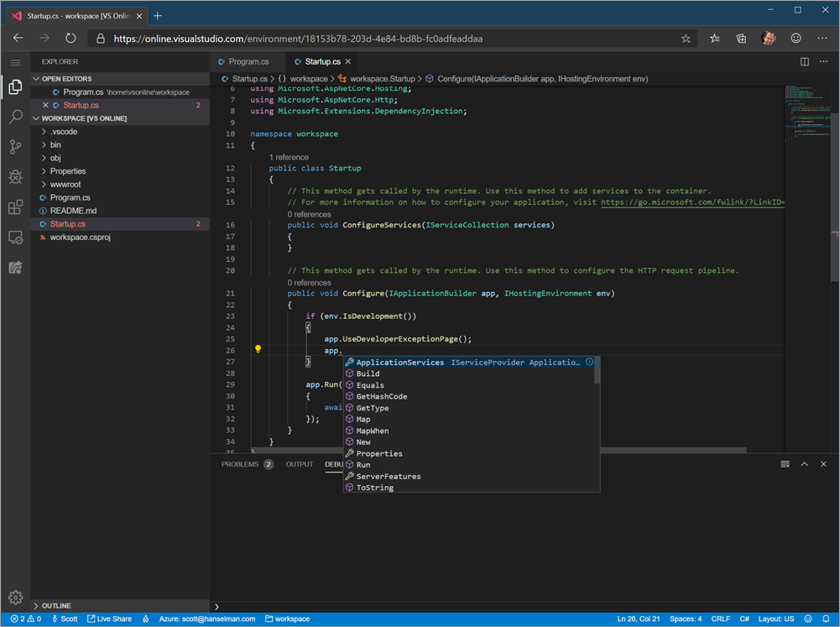Bookmark this page with the star icon
This screenshot has height=627, width=840.
[x=686, y=39]
